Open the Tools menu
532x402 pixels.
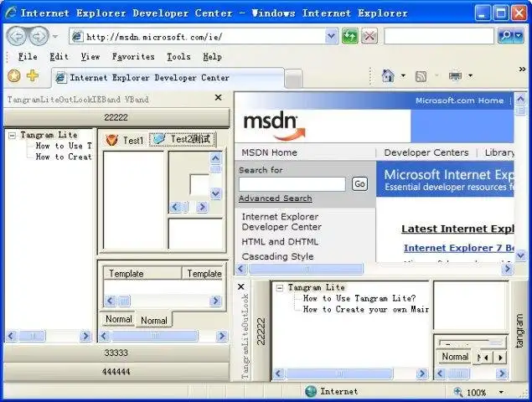pos(178,57)
